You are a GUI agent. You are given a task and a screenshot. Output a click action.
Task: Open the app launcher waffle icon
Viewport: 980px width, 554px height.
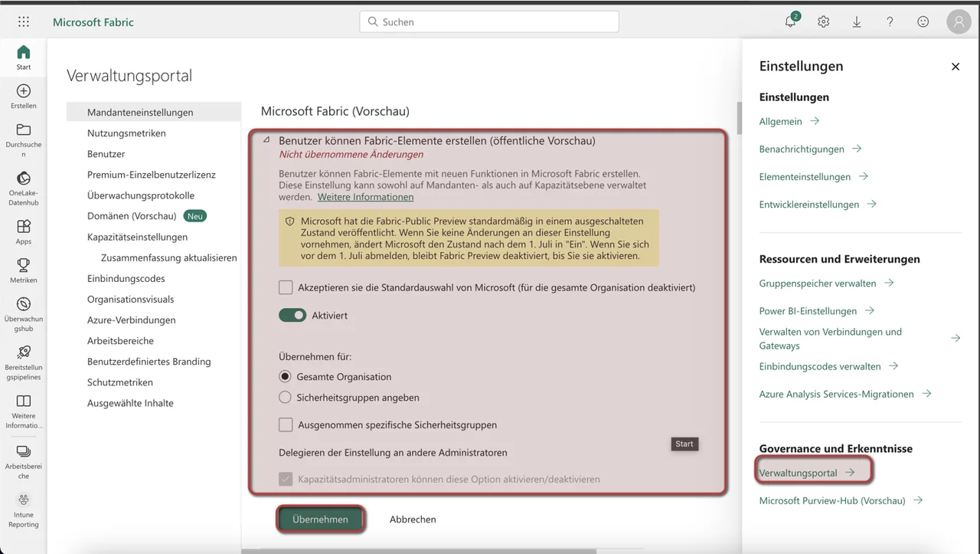pyautogui.click(x=24, y=22)
